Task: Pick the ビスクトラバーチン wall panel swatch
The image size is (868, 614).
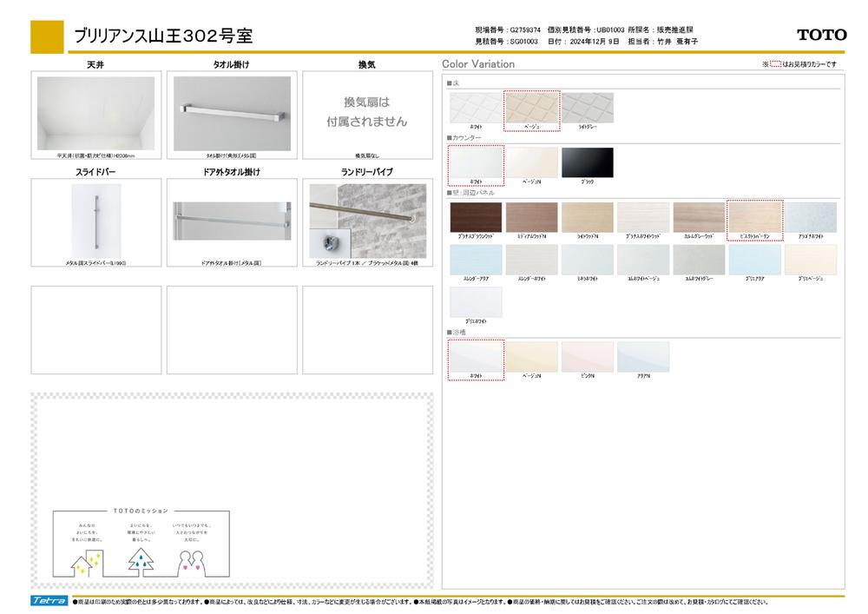Action: tap(755, 218)
